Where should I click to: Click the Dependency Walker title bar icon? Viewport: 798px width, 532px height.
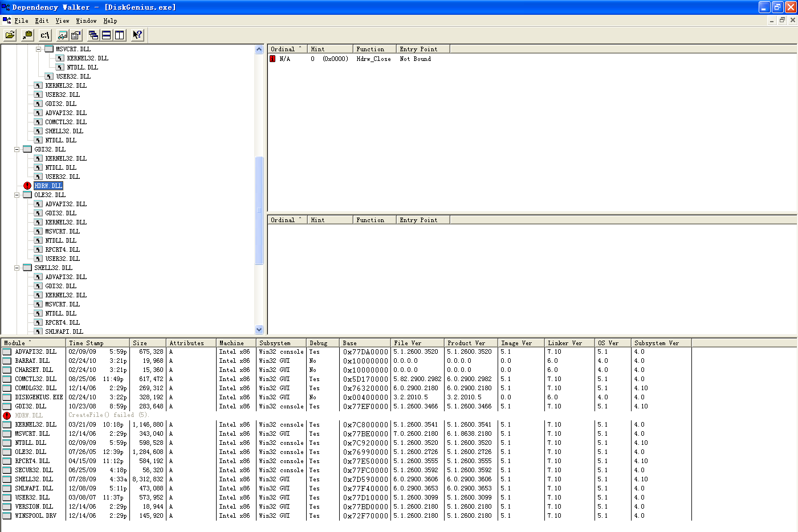[6, 7]
